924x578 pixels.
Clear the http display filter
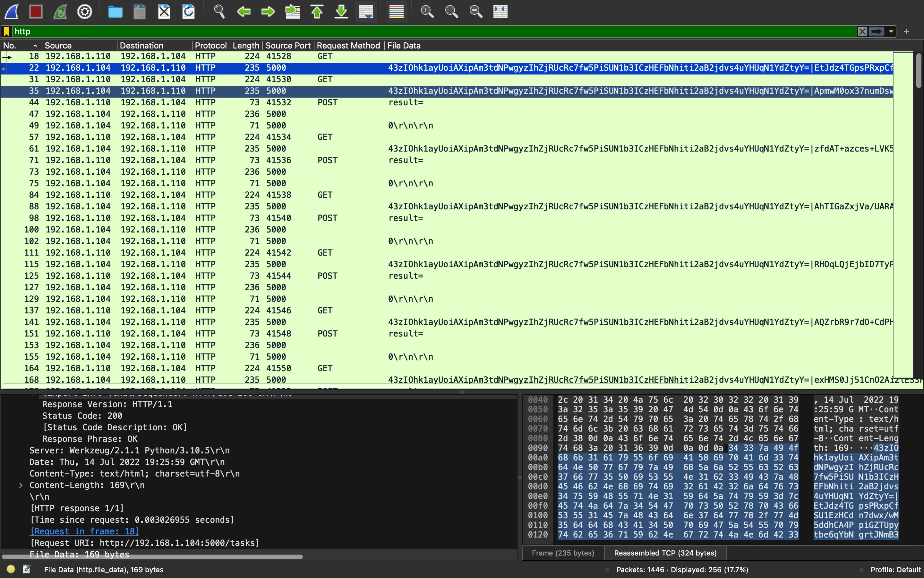click(x=862, y=31)
